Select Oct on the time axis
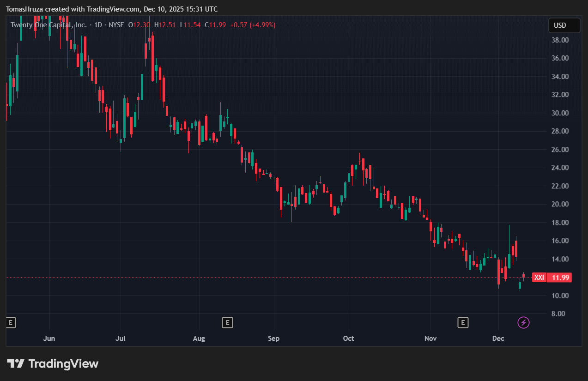 tap(349, 339)
